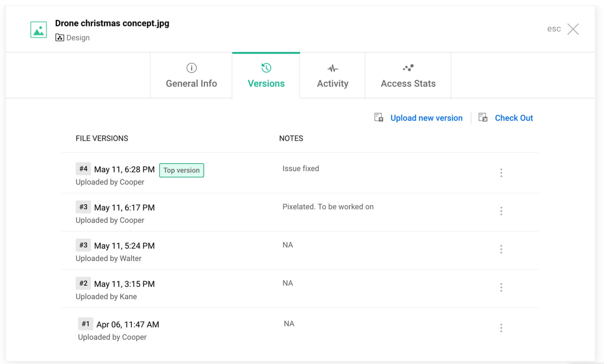Viewport: 604px width, 364px height.
Task: Switch to the Activity tab
Action: 332,83
